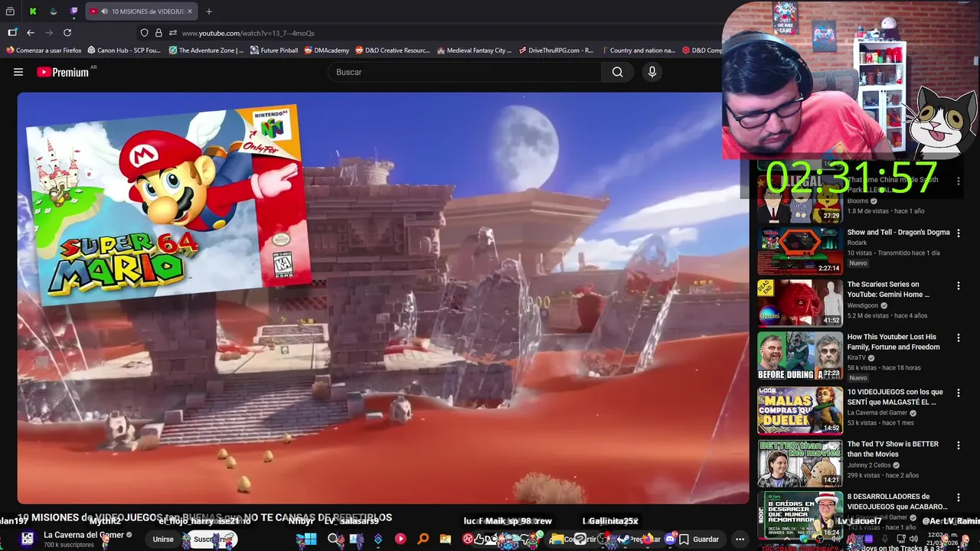This screenshot has height=551, width=980.
Task: Open title How This Youtuber Lost His Family
Action: click(x=893, y=342)
